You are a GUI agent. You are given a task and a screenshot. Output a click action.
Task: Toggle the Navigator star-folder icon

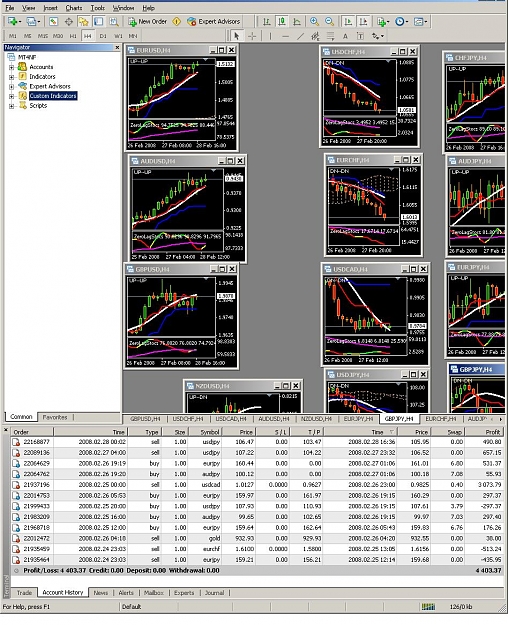83,22
